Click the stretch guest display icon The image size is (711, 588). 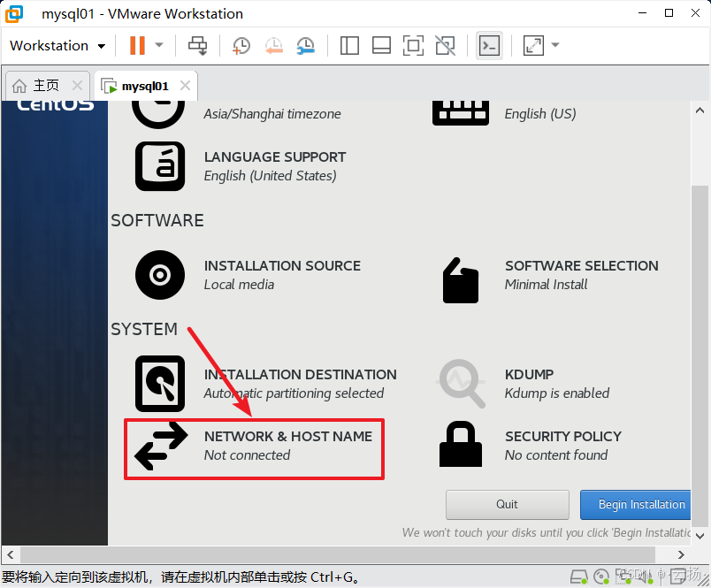click(x=533, y=45)
